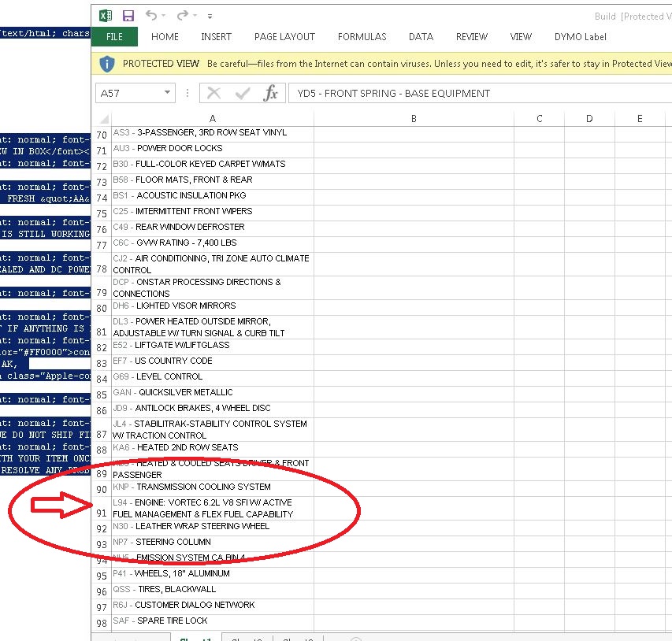
Task: Click the Protected View shield icon
Action: pos(106,64)
